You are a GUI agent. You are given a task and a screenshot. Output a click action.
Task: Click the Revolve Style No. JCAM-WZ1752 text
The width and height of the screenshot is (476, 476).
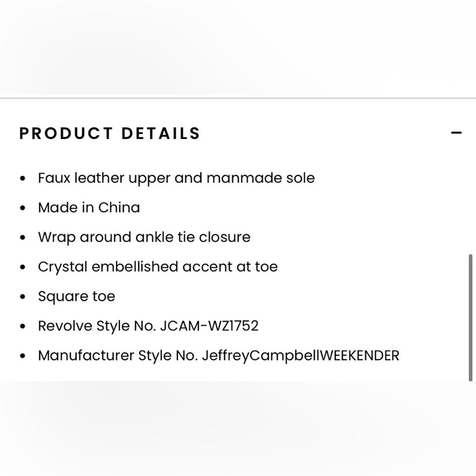tap(148, 326)
